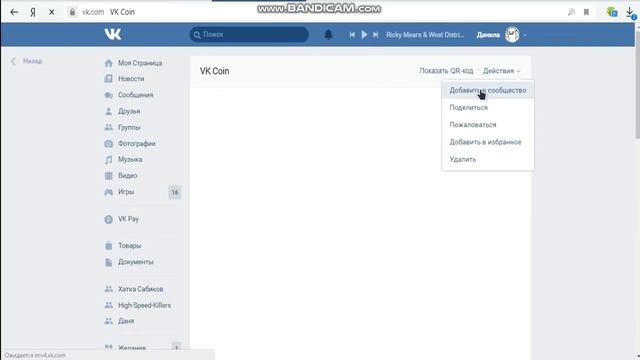Click the group icon beside Хатка Сабиков
Screen dimensions: 640x360
[x=108, y=289]
